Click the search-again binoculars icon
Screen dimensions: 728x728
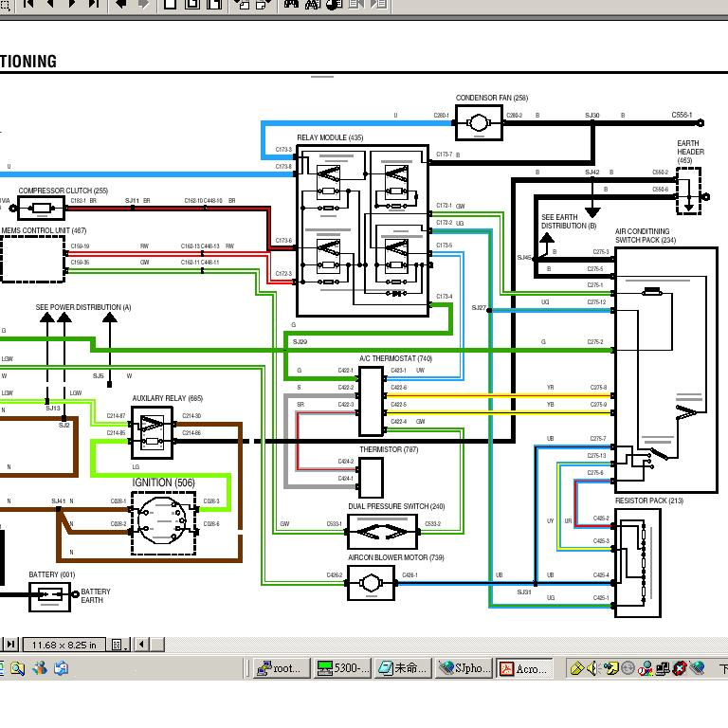point(313,4)
